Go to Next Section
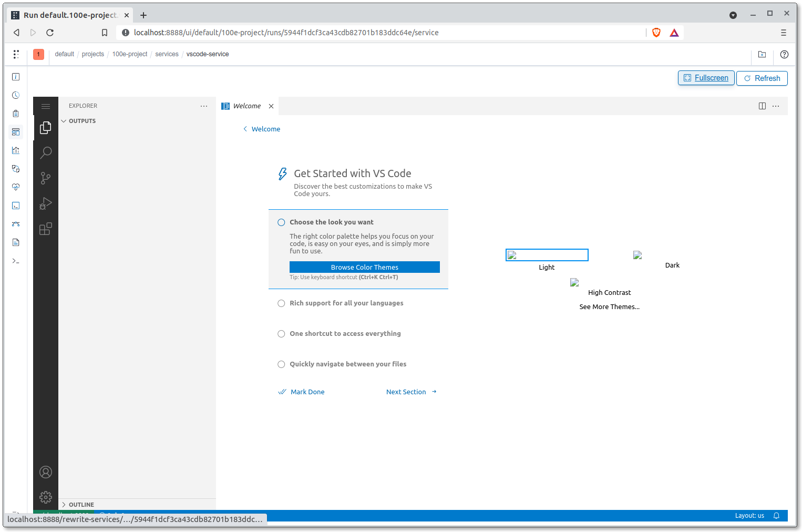Image resolution: width=802 pixels, height=532 pixels. pos(412,392)
